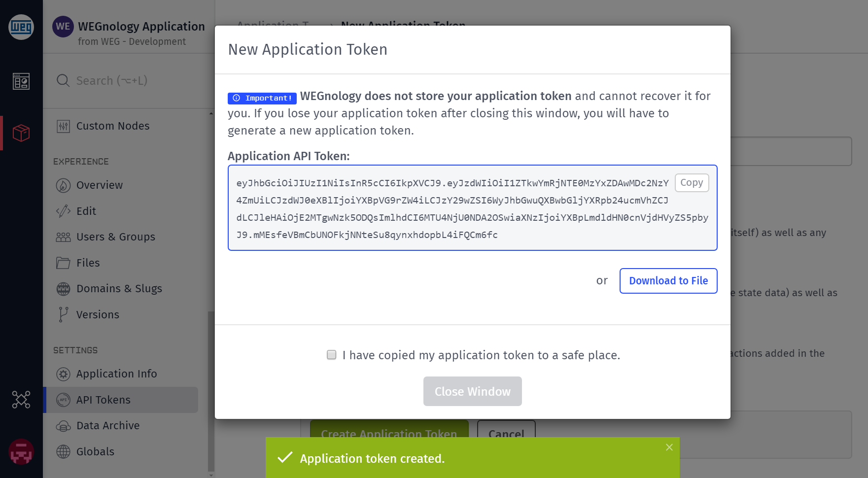Click the 'New Application Token' dialog title

pos(308,49)
